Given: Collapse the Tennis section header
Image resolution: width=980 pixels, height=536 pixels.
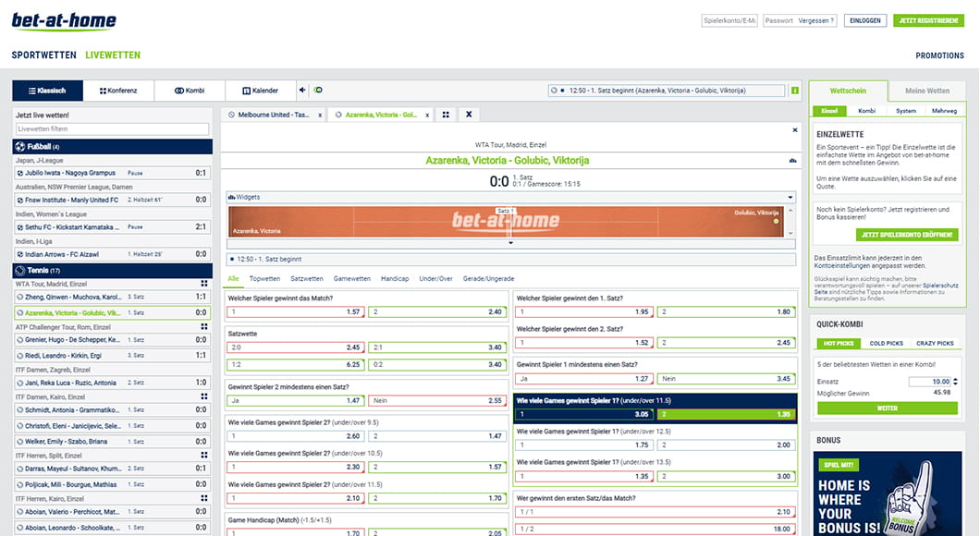Looking at the screenshot, I should 113,271.
